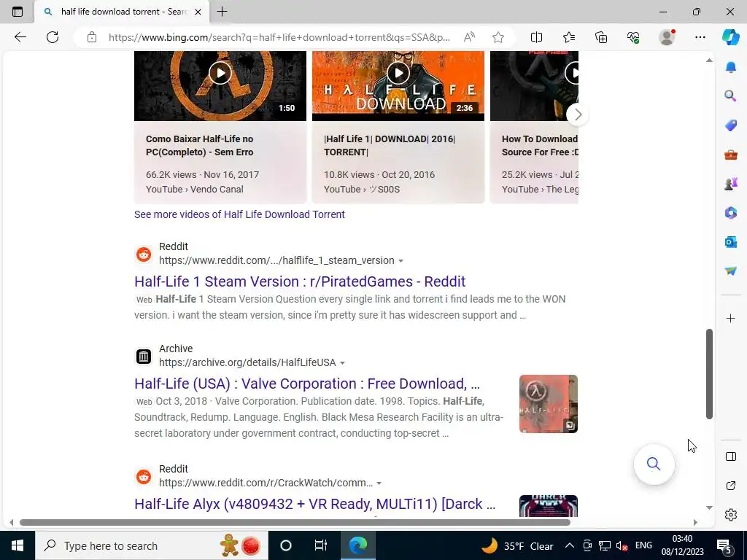Click Archive site favicon
The height and width of the screenshot is (560, 747).
pyautogui.click(x=144, y=356)
